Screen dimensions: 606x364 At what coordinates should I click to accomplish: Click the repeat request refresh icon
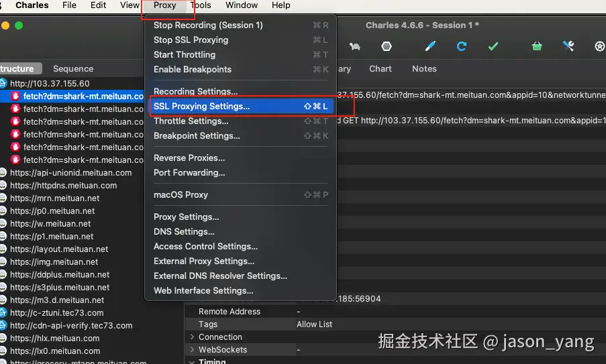click(x=462, y=46)
